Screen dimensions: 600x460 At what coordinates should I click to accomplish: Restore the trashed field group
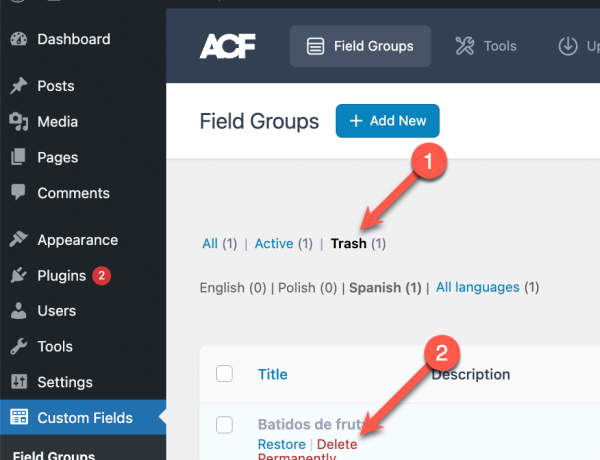point(282,444)
